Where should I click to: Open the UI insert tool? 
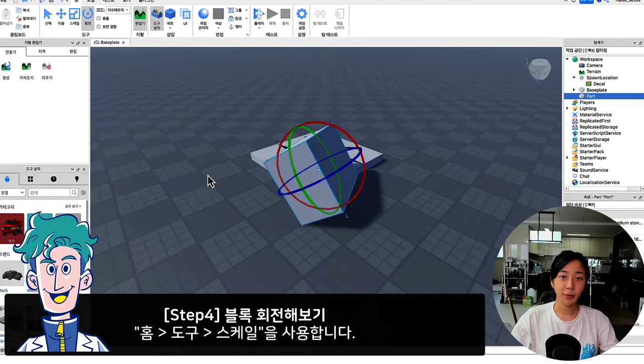185,16
